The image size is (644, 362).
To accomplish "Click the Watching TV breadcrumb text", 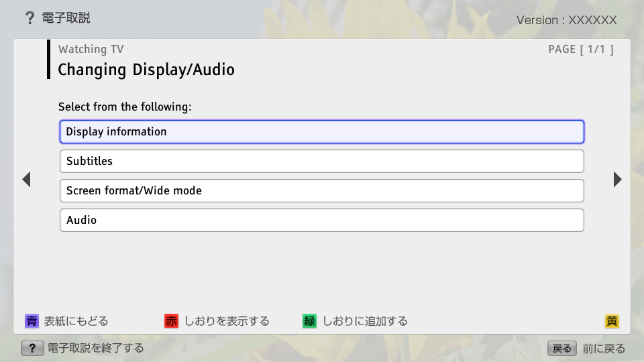I will click(91, 49).
